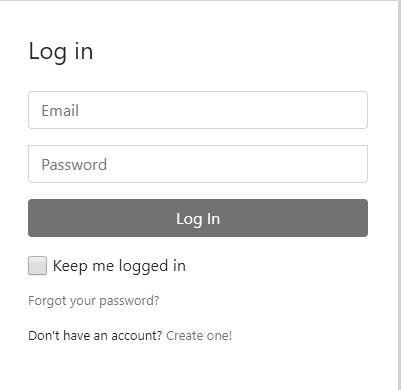Submit the form with Log In
The width and height of the screenshot is (401, 390).
coord(198,218)
